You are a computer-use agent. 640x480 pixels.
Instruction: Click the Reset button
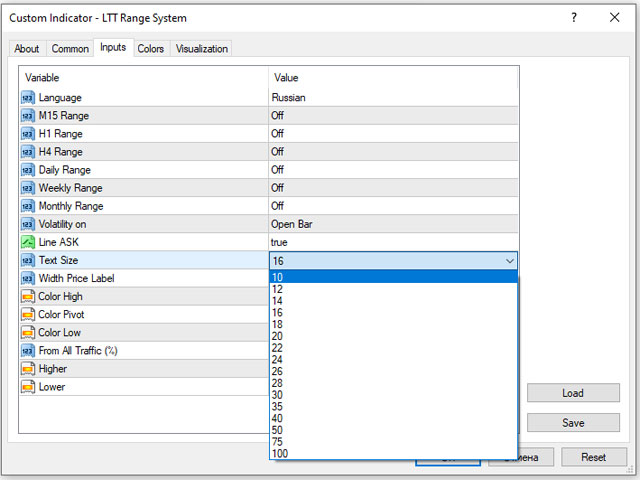[x=593, y=457]
